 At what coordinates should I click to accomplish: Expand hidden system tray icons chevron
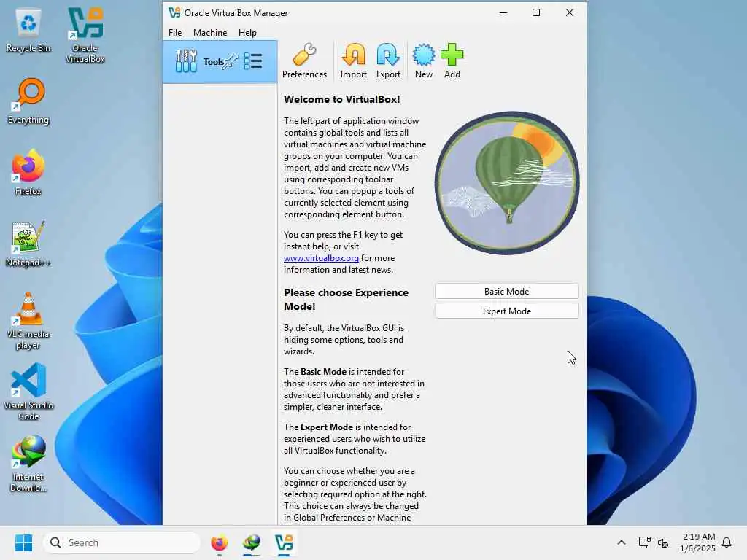[622, 542]
